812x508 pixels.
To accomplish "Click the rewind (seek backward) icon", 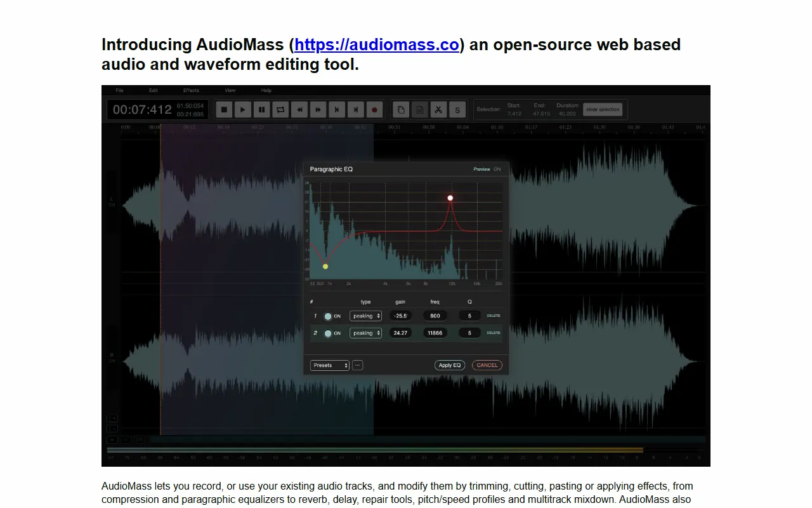I will pos(299,110).
